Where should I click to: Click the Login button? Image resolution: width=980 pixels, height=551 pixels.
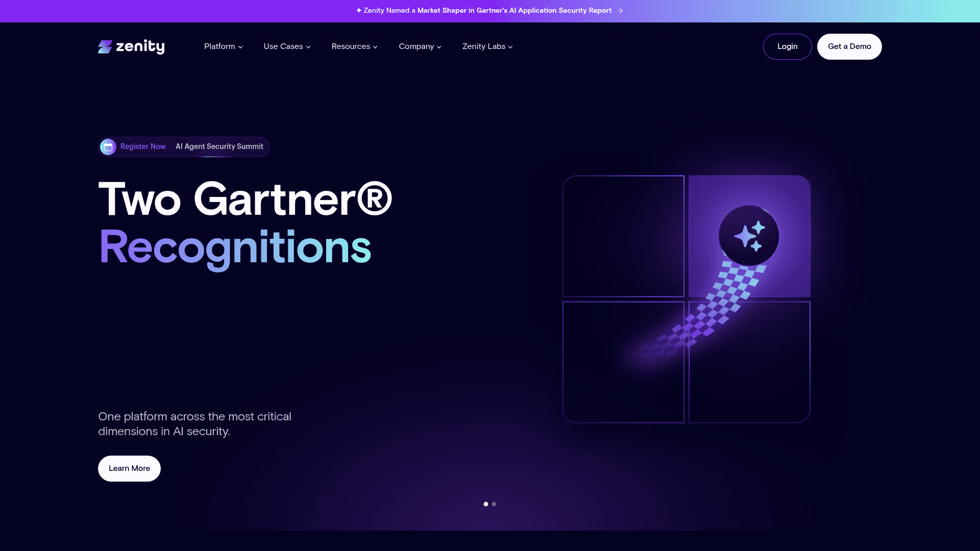[x=787, y=46]
